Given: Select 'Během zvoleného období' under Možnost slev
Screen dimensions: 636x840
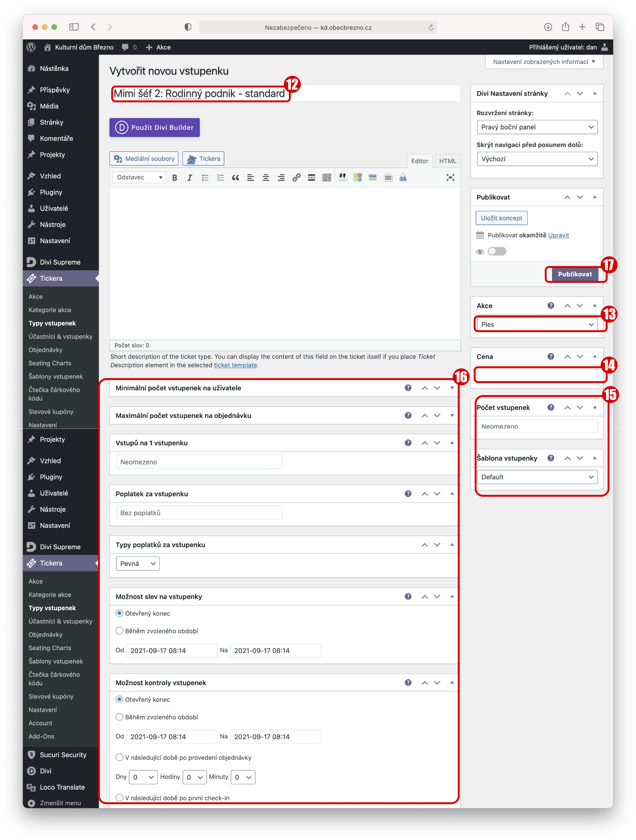Looking at the screenshot, I should (x=119, y=631).
